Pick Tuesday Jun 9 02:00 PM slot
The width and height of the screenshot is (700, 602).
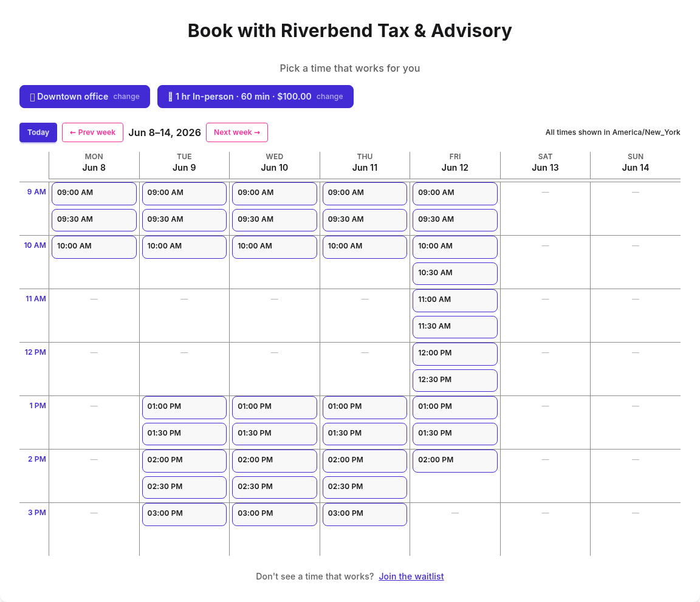click(x=184, y=461)
